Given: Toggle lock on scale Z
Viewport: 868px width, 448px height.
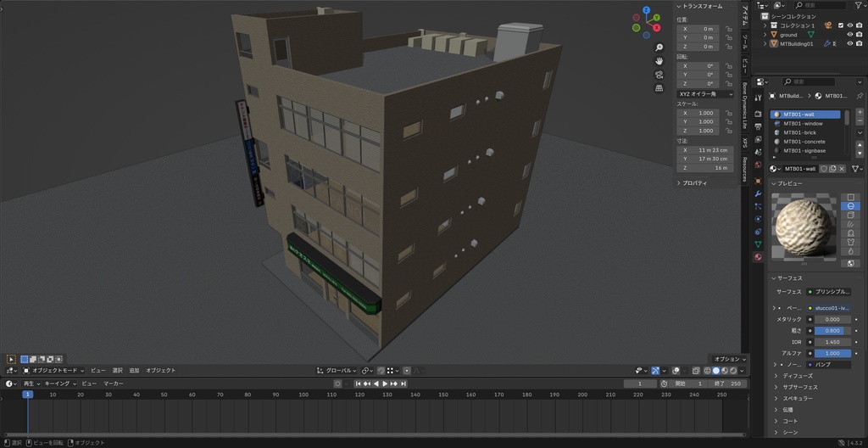Looking at the screenshot, I should pyautogui.click(x=729, y=131).
